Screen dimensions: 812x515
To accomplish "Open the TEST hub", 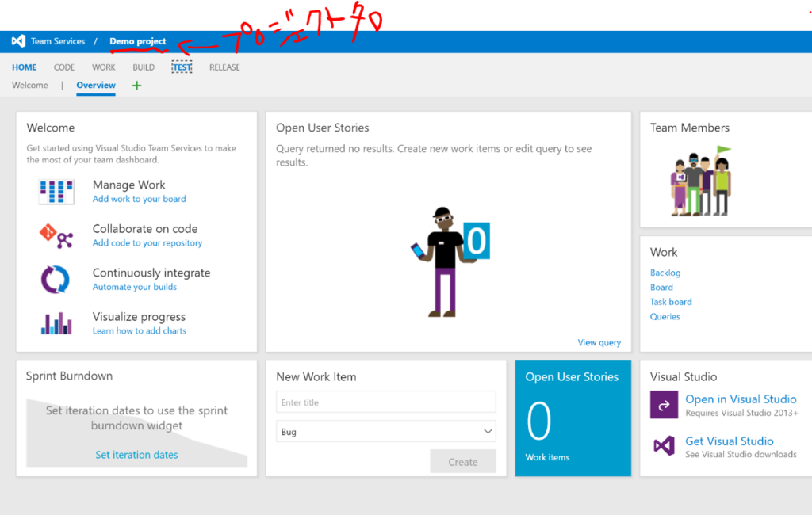I will click(x=182, y=67).
